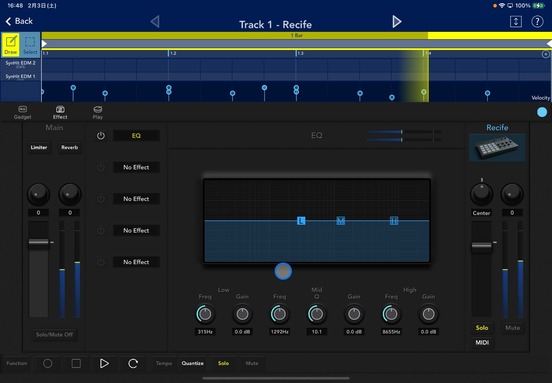Toggle Mute in the bottom toolbar

(252, 363)
